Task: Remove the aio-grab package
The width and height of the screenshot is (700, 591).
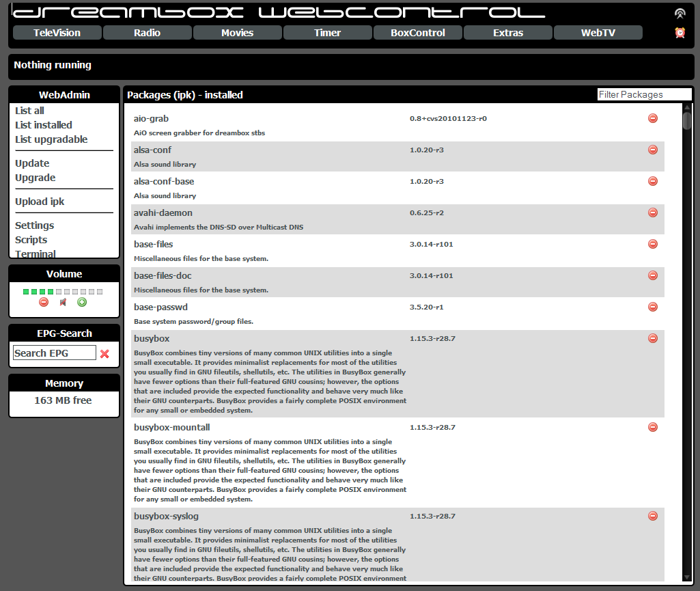Action: tap(653, 118)
